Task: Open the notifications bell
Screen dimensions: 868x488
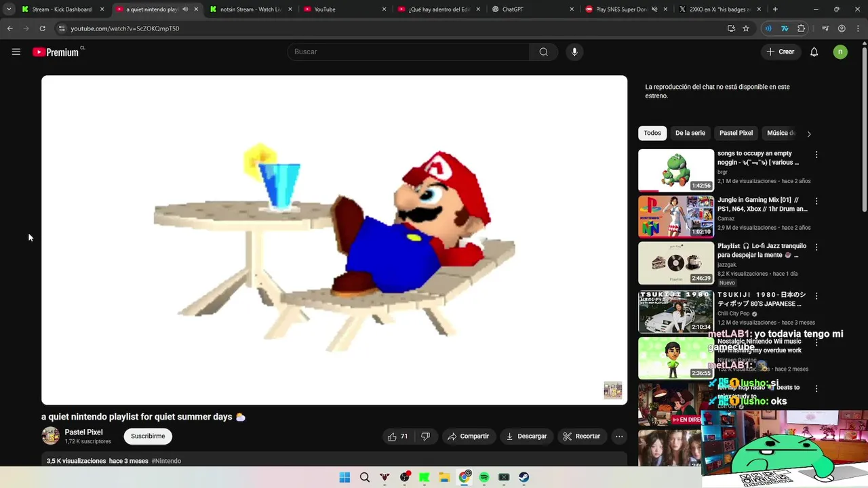Action: pos(814,52)
